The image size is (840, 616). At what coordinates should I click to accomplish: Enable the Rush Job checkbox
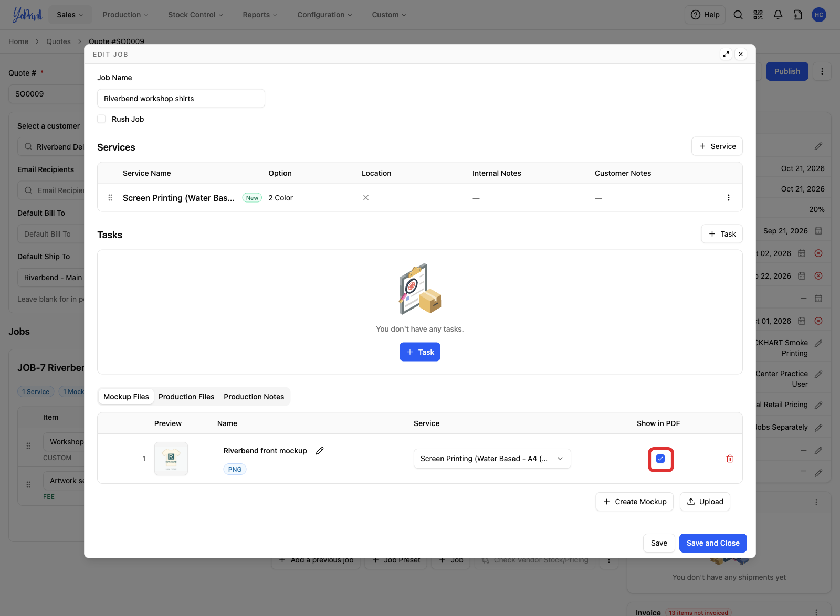101,119
